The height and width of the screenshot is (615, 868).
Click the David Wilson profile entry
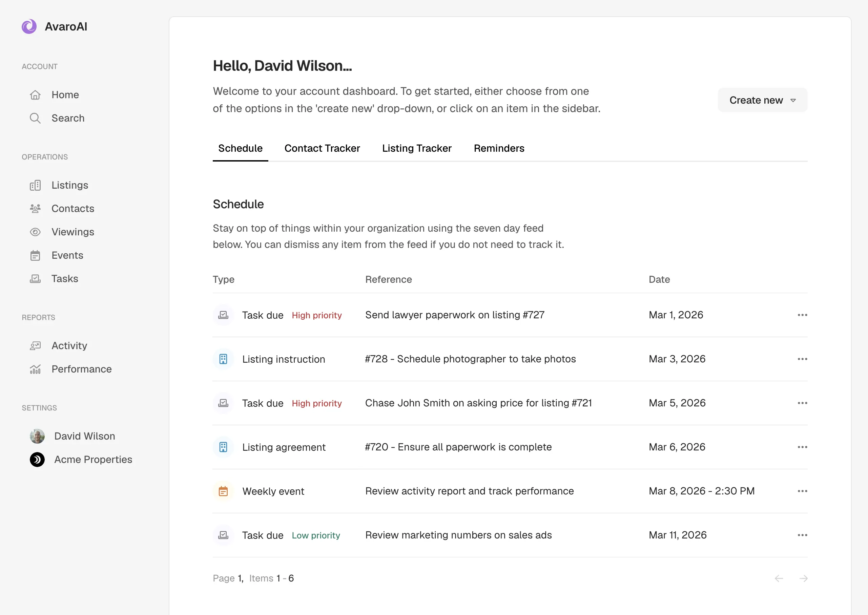click(84, 436)
